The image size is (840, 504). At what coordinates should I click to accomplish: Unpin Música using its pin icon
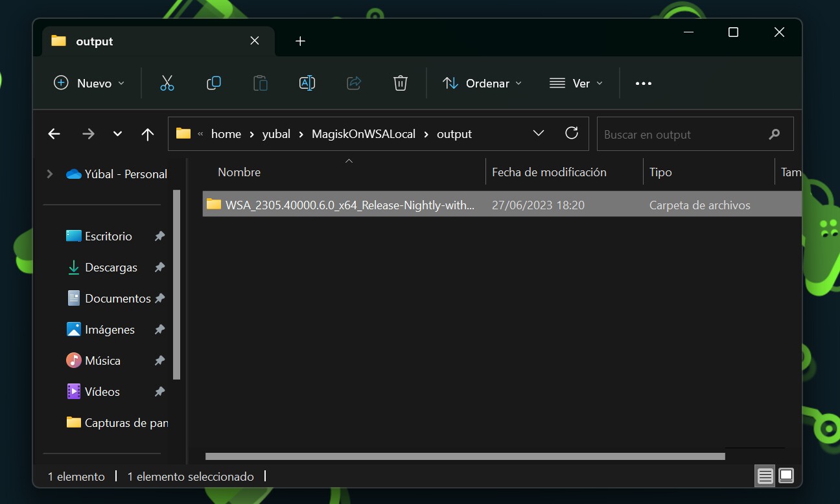pyautogui.click(x=159, y=361)
